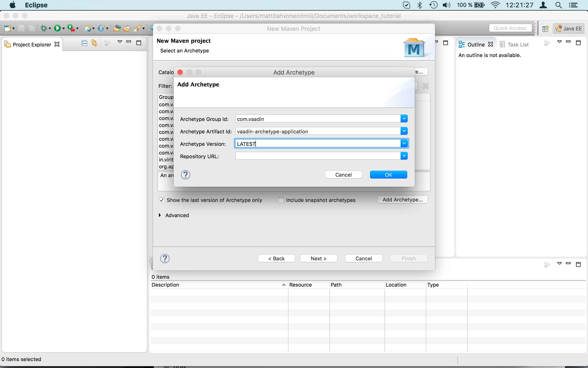Screen dimensions: 588x368
Task: Click the Time Machine icon in menu bar
Action: 433,5
